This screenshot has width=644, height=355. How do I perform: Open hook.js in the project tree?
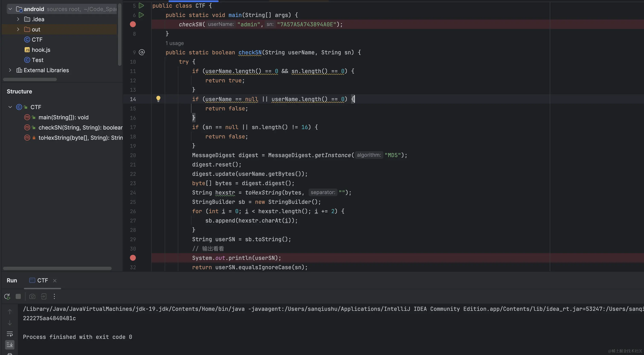pos(41,50)
